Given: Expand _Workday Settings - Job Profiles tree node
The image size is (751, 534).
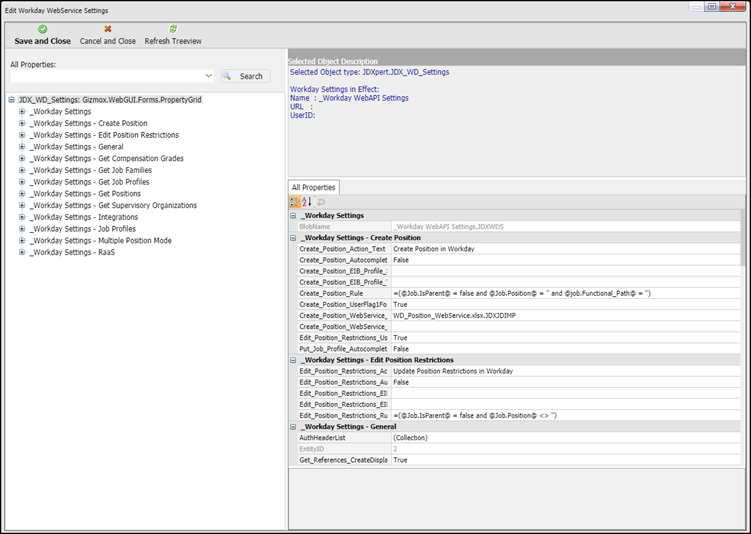Looking at the screenshot, I should point(22,229).
